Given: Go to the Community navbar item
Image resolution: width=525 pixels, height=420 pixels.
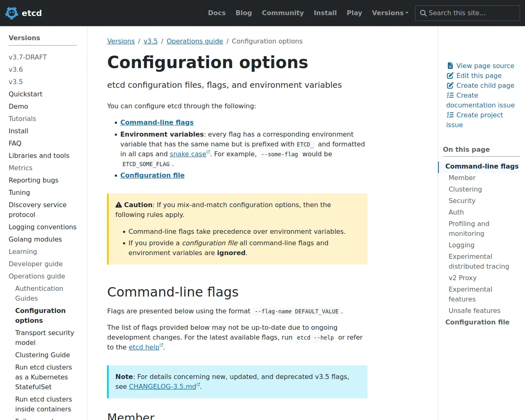Looking at the screenshot, I should tap(283, 13).
